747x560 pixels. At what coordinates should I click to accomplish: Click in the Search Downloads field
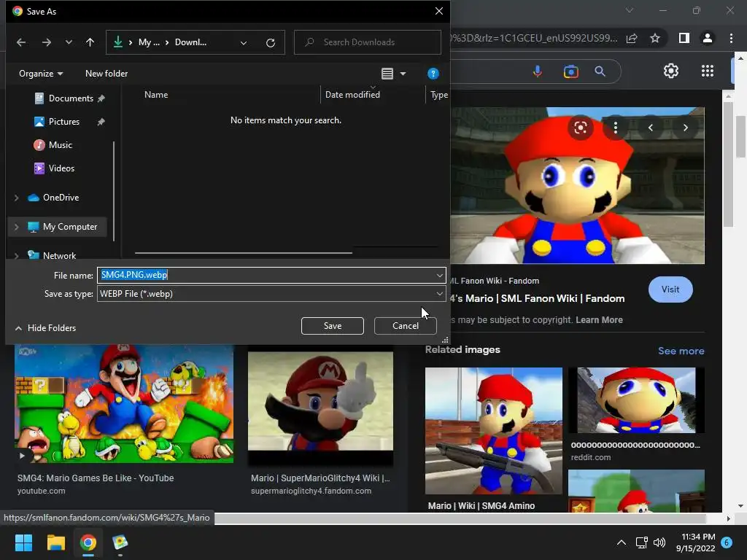pos(368,42)
